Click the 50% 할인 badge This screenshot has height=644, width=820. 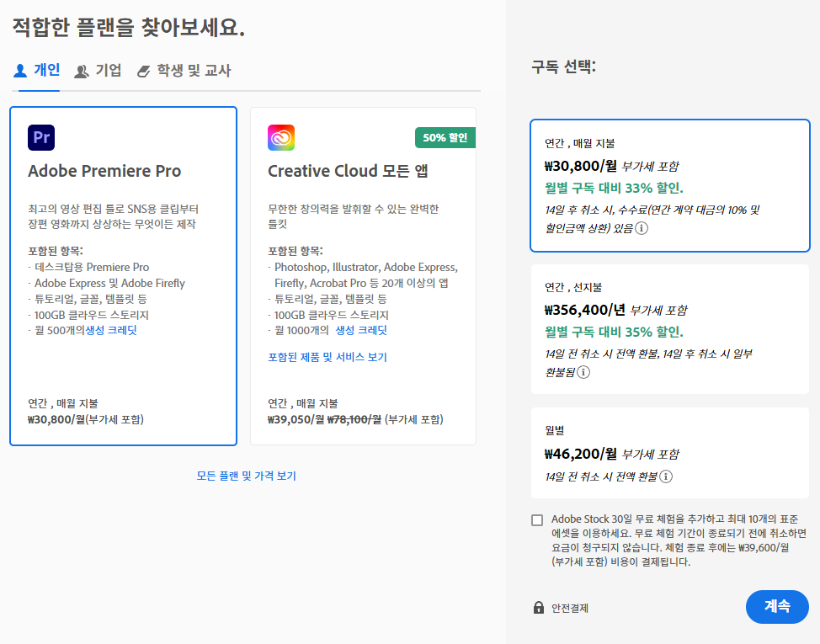[x=445, y=137]
